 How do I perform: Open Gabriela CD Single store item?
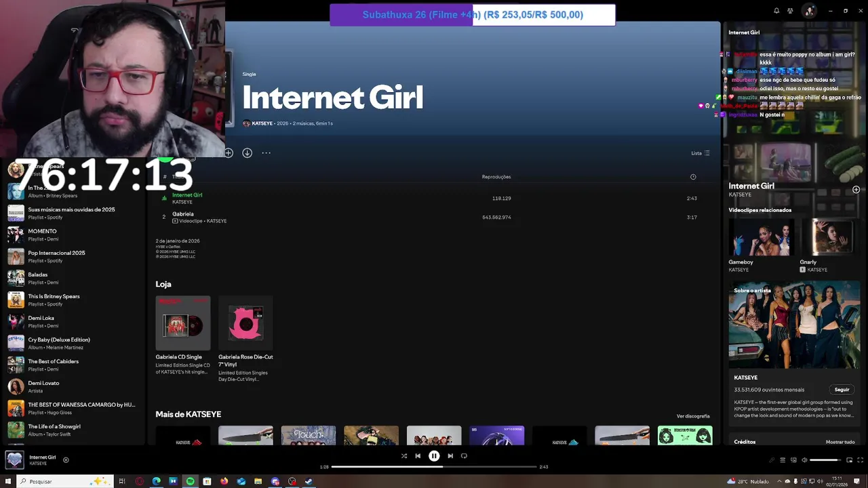[183, 335]
